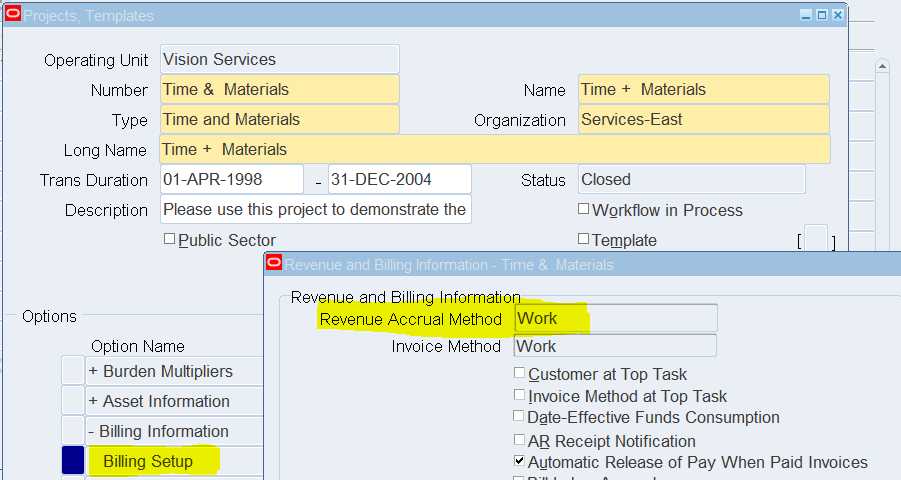Click the row selector beside Billing Information
The height and width of the screenshot is (480, 901).
(73, 431)
